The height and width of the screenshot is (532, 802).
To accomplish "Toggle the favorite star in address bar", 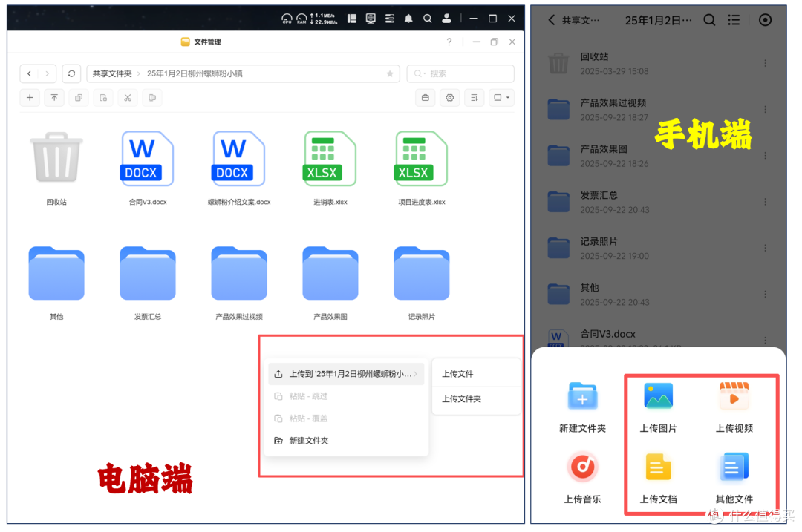I will [x=390, y=73].
